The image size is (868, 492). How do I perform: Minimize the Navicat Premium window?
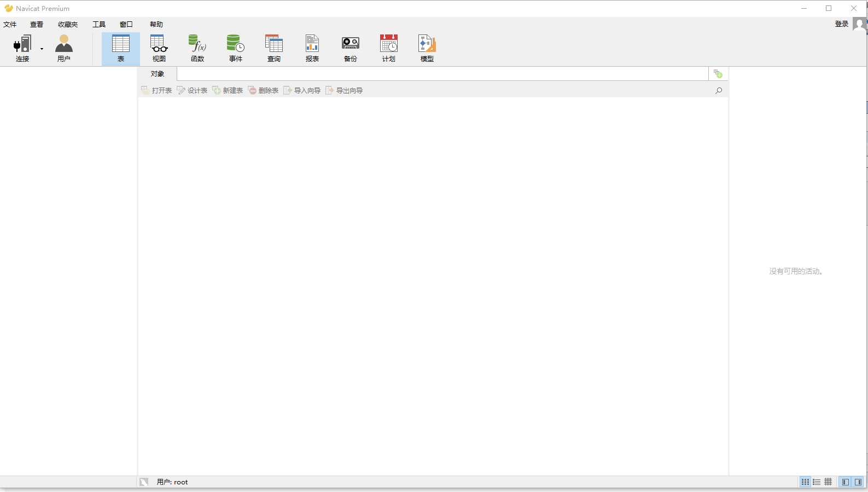[x=804, y=8]
